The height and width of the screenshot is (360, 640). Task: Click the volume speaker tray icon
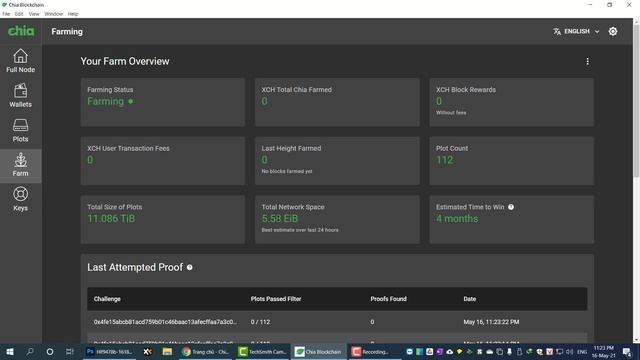click(569, 351)
